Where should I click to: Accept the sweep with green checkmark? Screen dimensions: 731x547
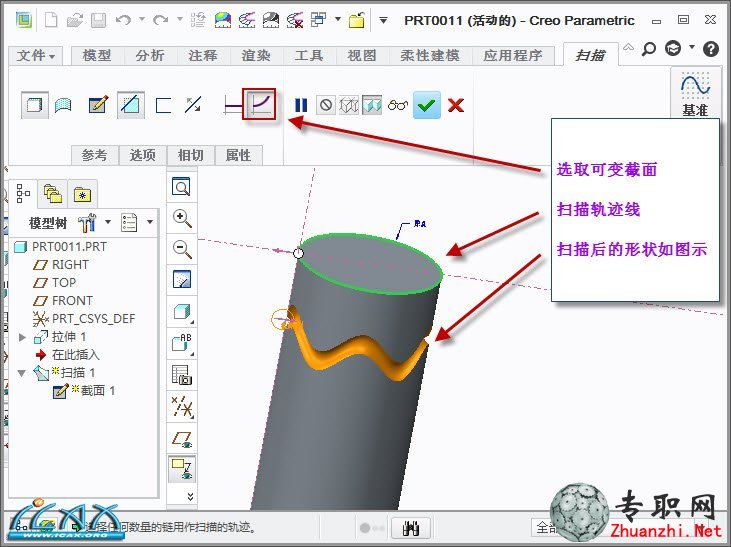coord(427,105)
